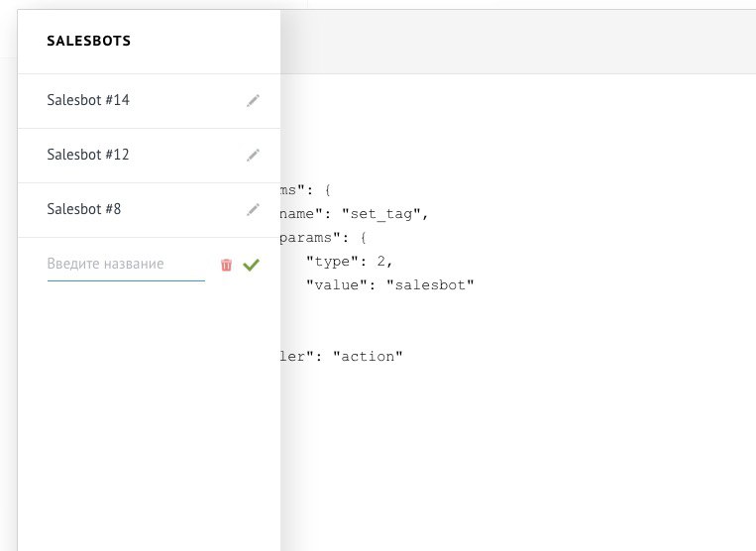This screenshot has width=756, height=551.
Task: Place cursor on "action" handler value
Action: coord(368,356)
